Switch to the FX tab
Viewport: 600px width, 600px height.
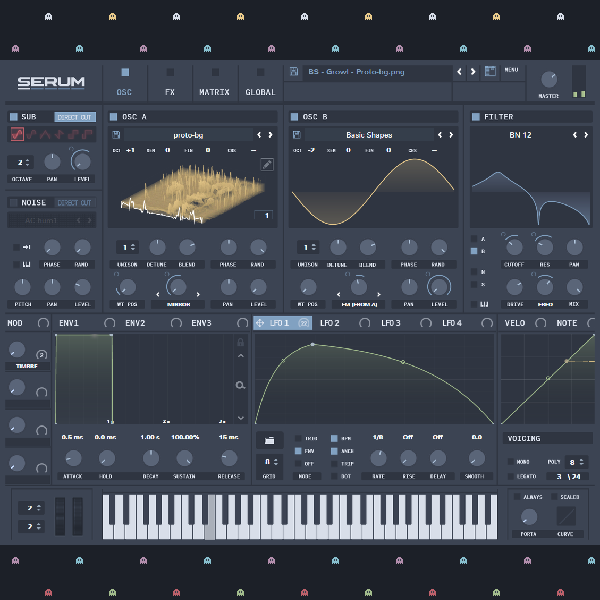(x=170, y=83)
